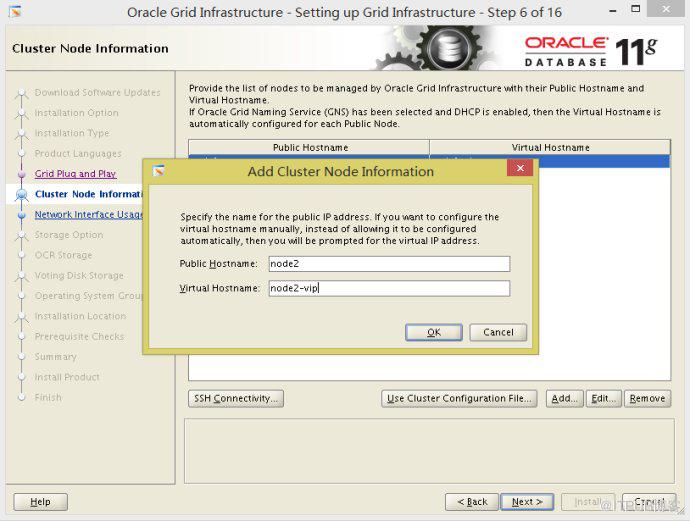Click the Cluster Node Information step bullet icon
The height and width of the screenshot is (521, 690).
click(x=21, y=194)
